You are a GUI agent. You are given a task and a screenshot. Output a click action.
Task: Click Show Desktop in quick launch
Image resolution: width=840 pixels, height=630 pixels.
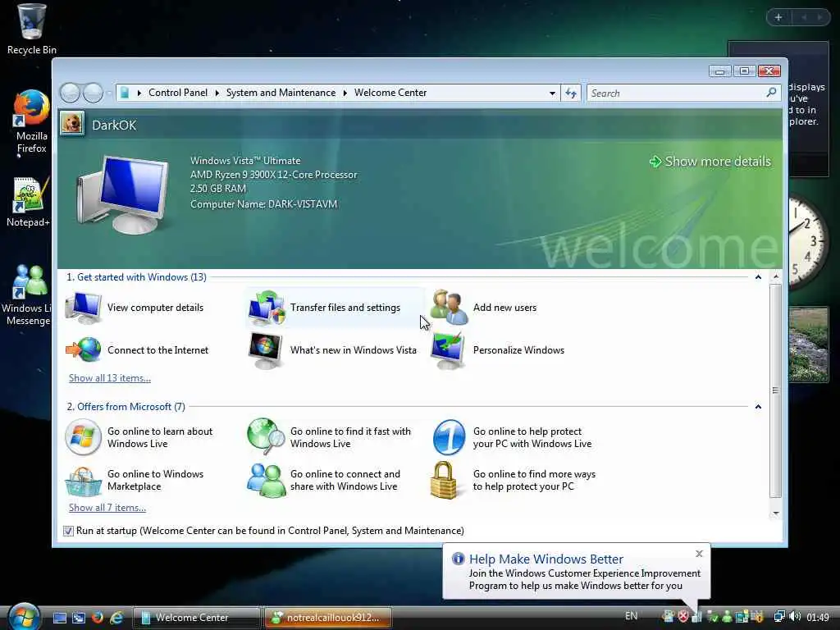[x=59, y=618]
